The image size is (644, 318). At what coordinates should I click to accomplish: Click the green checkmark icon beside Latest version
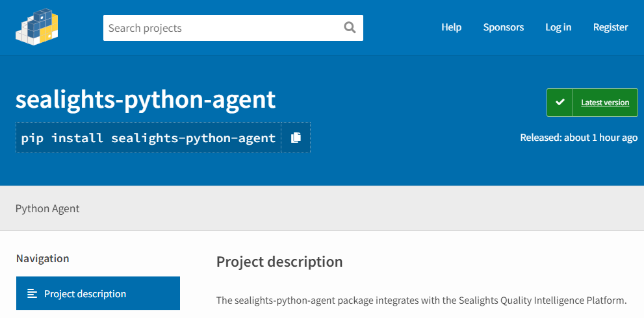coord(560,103)
